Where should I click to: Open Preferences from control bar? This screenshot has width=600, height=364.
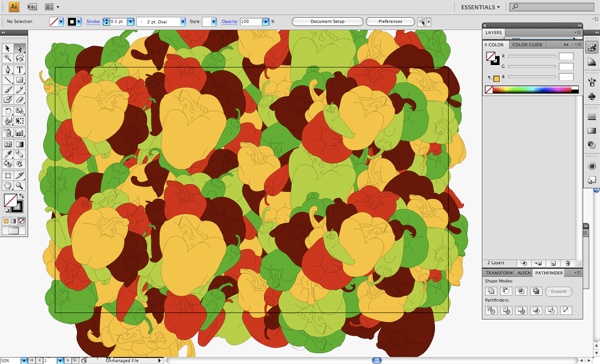point(390,21)
